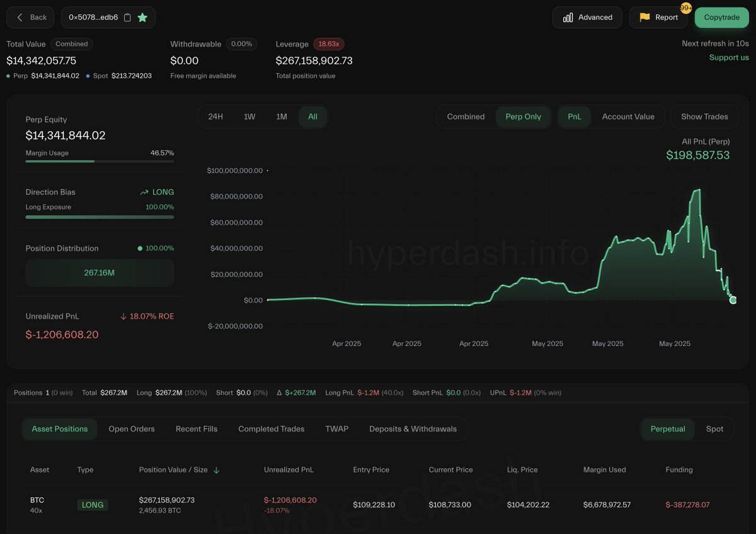Open the Deposits & Withdrawals tab
Viewport: 756px width, 534px height.
[413, 429]
